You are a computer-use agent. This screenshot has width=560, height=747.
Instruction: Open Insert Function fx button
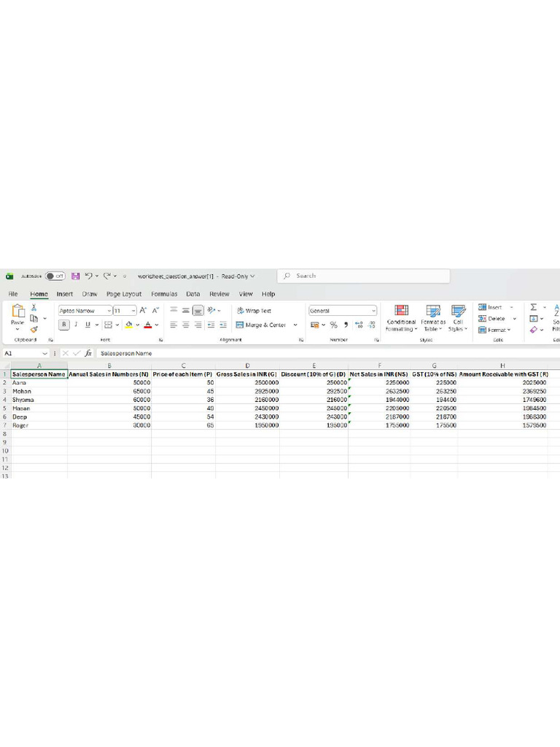pos(88,353)
